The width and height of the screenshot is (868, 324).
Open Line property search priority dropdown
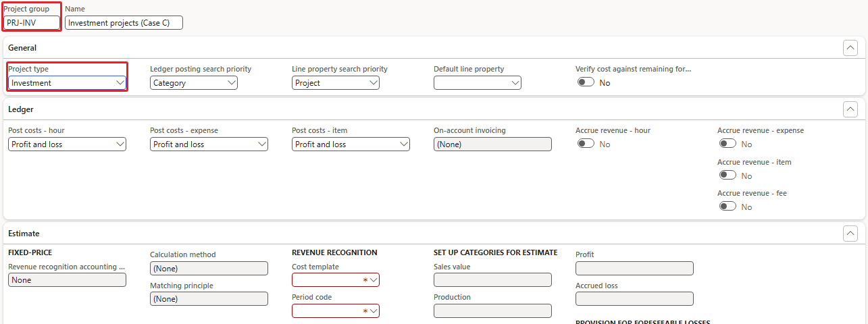pyautogui.click(x=336, y=83)
